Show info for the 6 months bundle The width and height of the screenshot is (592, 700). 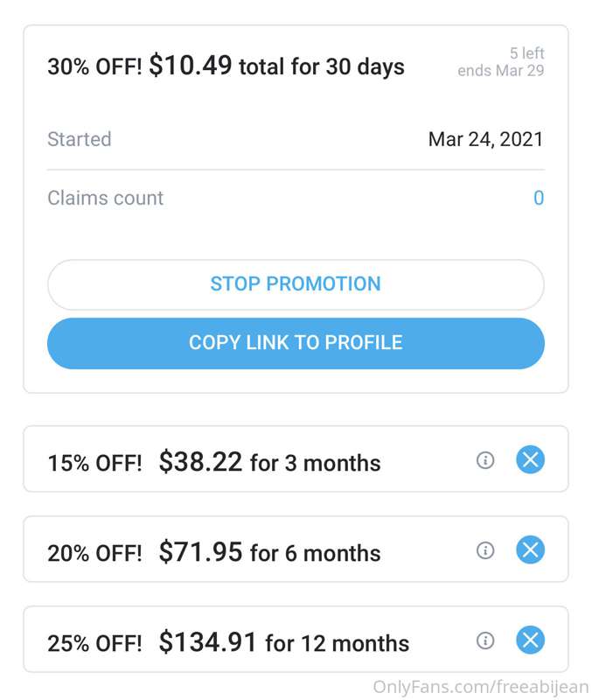(485, 550)
